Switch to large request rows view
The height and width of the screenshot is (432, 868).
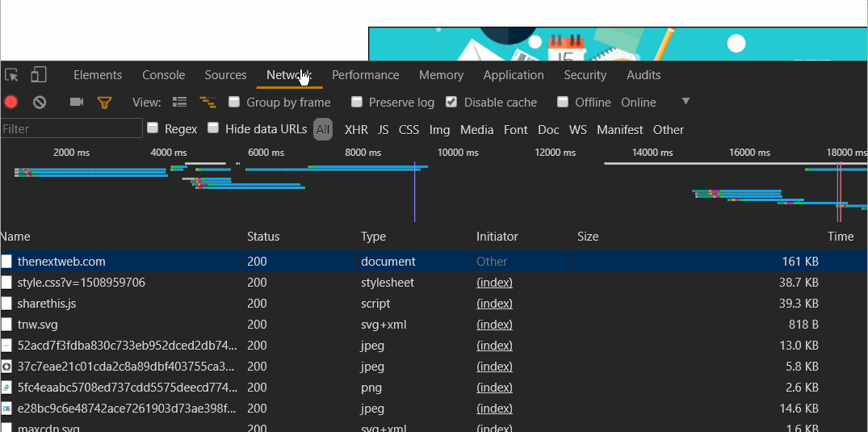point(180,103)
